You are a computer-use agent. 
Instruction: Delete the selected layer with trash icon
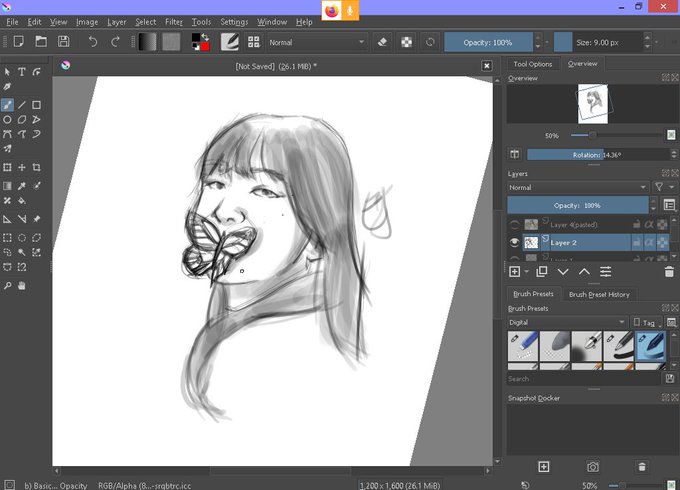669,272
